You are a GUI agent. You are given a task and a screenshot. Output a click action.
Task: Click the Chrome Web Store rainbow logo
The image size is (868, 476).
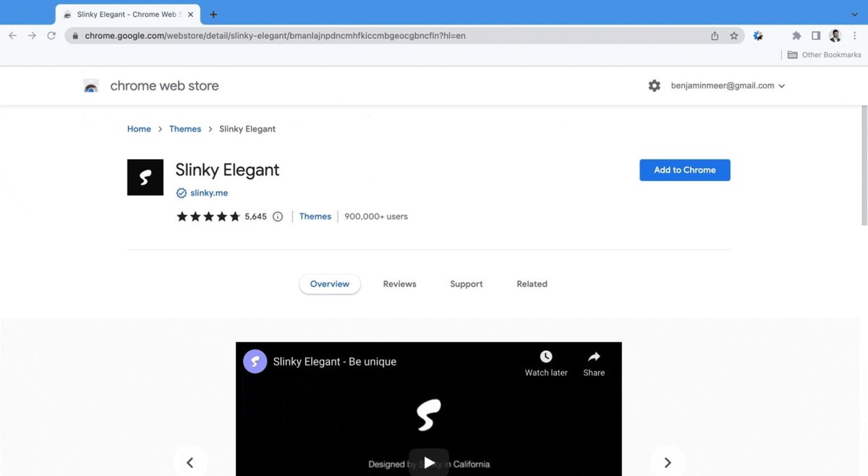(91, 86)
